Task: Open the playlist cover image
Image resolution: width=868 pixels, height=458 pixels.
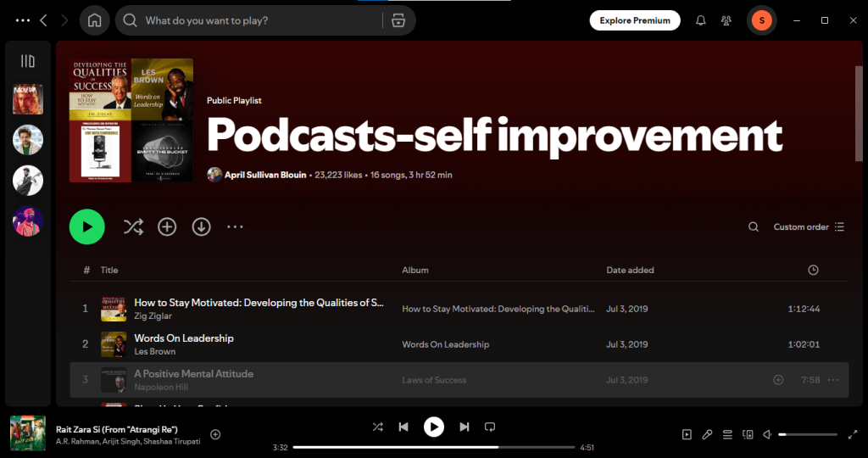Action: point(131,120)
